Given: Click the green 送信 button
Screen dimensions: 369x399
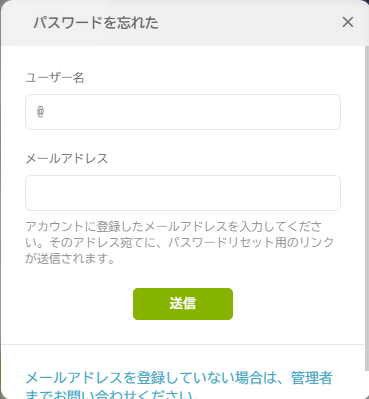Looking at the screenshot, I should click(x=183, y=304).
